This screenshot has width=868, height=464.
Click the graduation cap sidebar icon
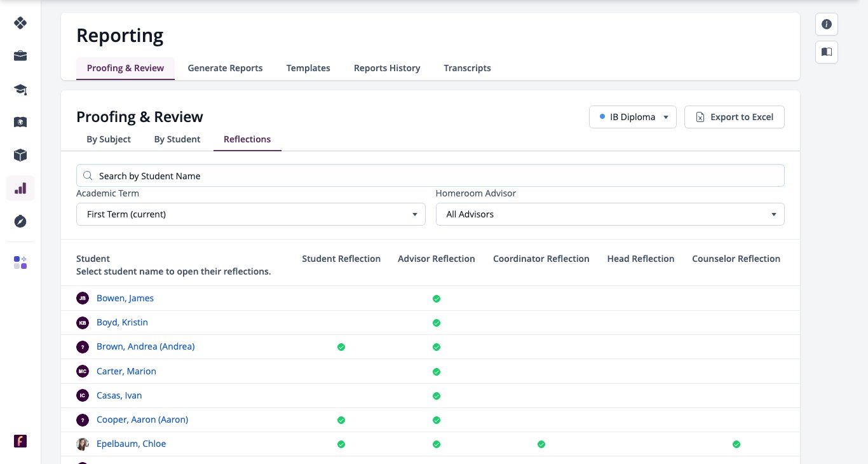point(20,89)
